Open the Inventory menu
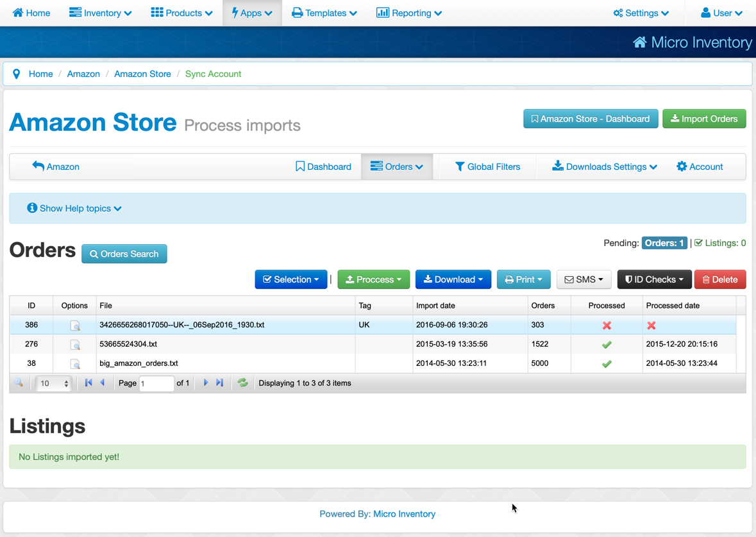 point(100,13)
